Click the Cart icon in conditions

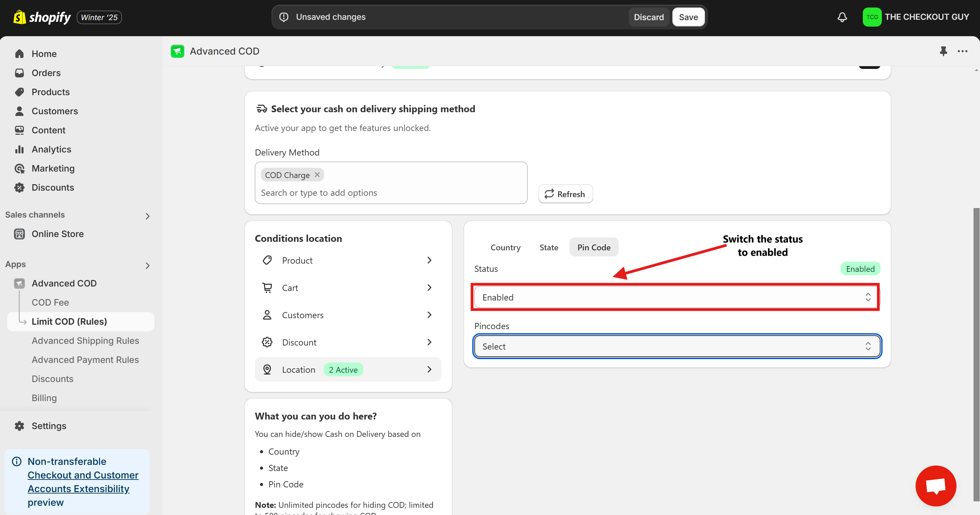(x=267, y=288)
